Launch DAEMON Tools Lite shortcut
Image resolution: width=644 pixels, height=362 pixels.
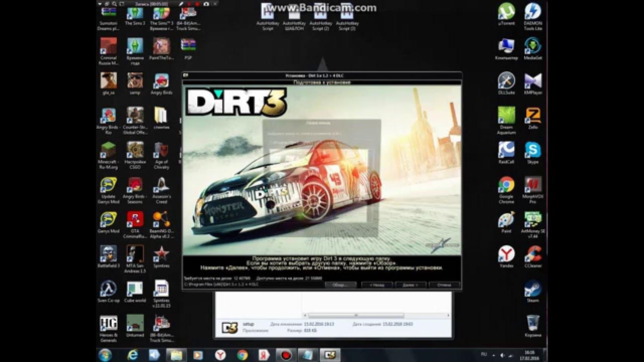[533, 17]
